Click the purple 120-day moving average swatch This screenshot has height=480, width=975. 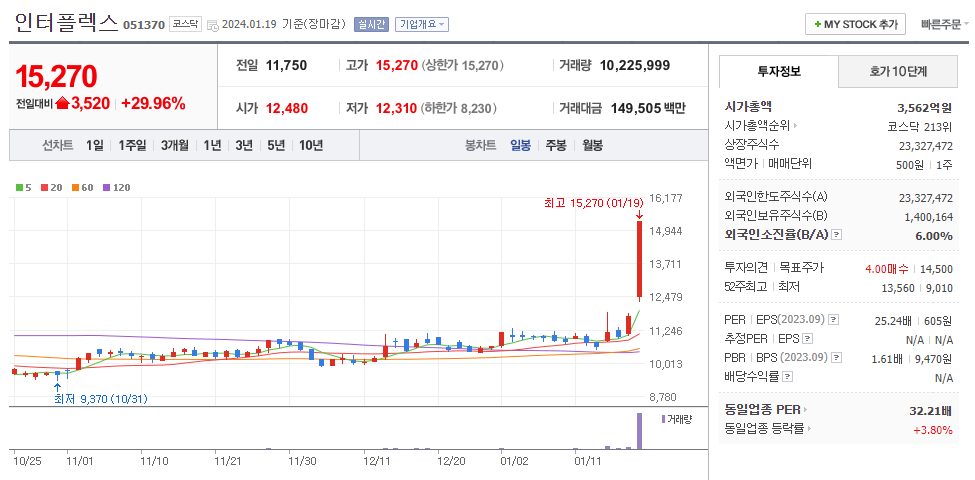click(x=106, y=187)
